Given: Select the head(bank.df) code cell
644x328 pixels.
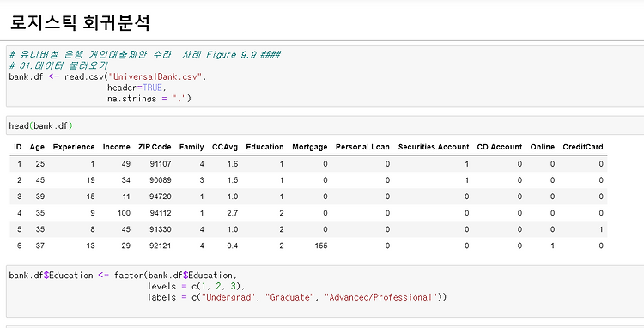Looking at the screenshot, I should 325,125.
